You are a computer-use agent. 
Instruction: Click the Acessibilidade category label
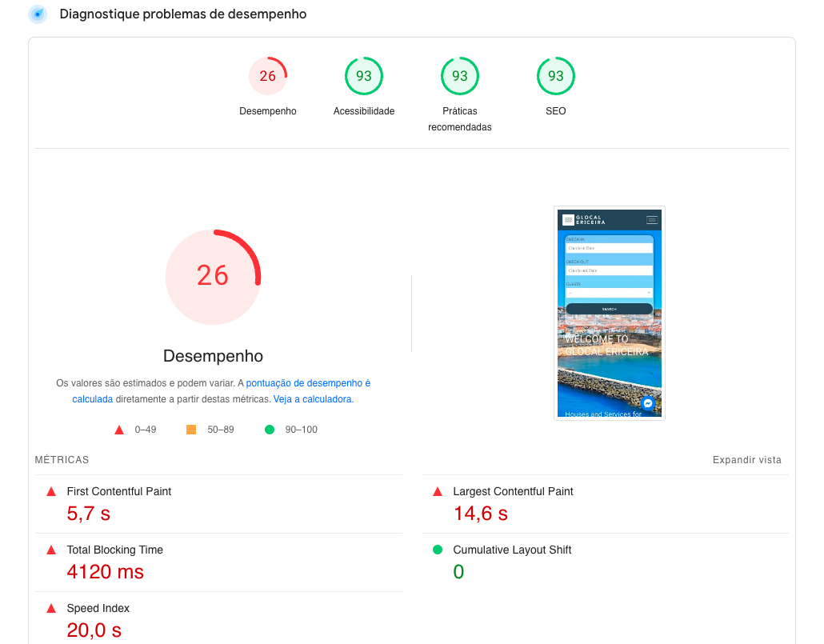tap(364, 111)
